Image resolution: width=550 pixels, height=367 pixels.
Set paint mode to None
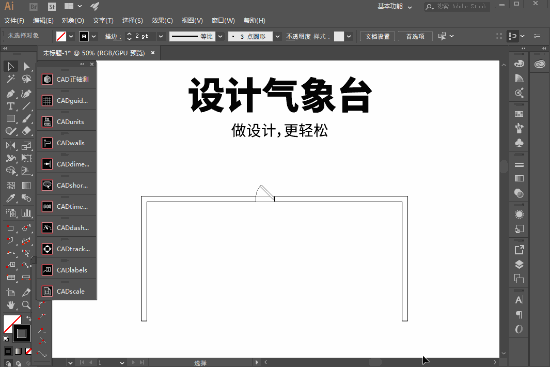tap(28, 351)
